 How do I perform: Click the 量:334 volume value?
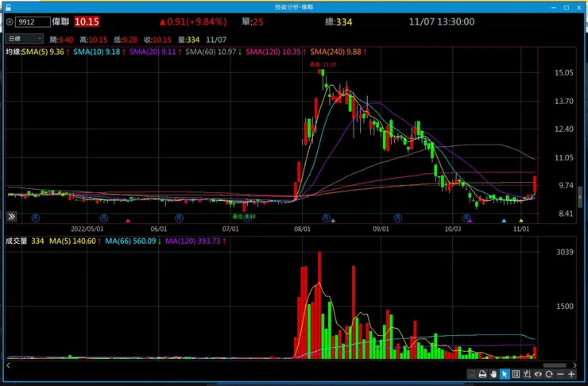tap(188, 40)
